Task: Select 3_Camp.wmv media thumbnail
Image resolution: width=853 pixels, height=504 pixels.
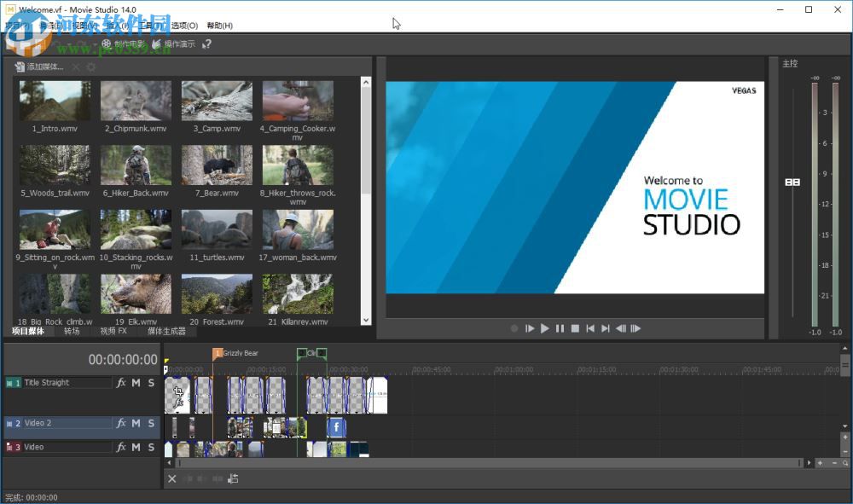Action: [x=217, y=101]
